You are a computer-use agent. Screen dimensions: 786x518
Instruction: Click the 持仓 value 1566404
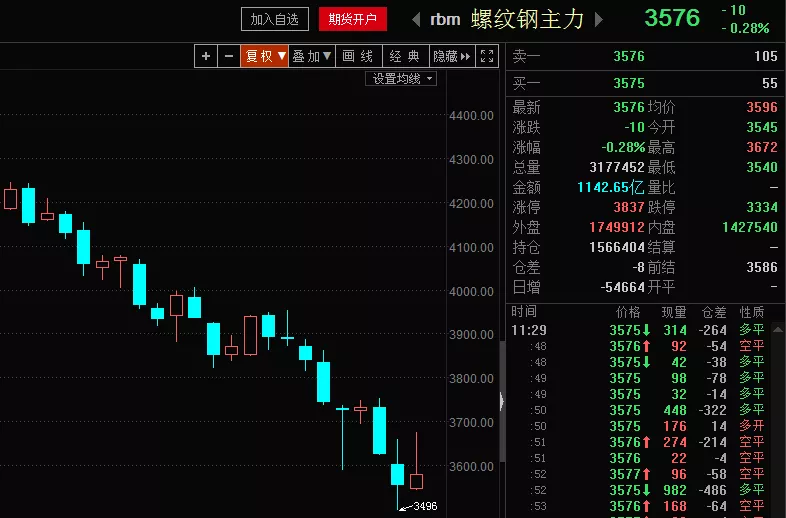pos(617,247)
